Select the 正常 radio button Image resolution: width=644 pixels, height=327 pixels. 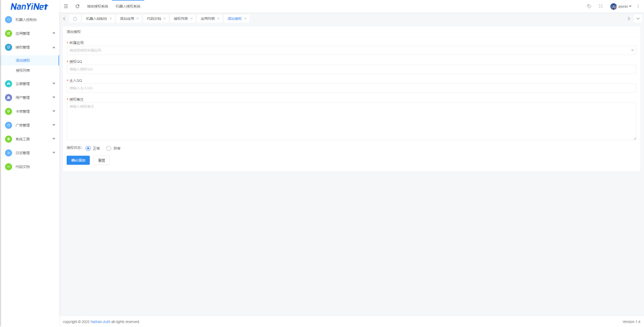click(88, 148)
